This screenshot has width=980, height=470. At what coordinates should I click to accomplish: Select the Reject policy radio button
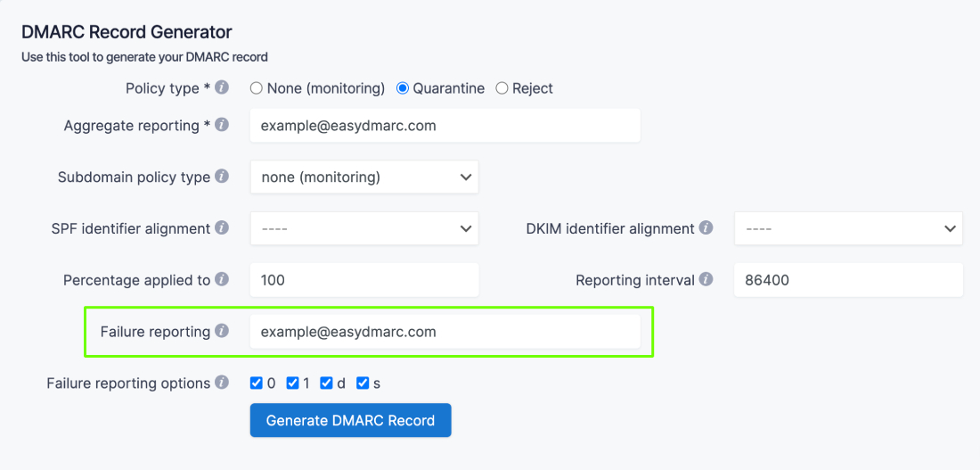pyautogui.click(x=502, y=88)
